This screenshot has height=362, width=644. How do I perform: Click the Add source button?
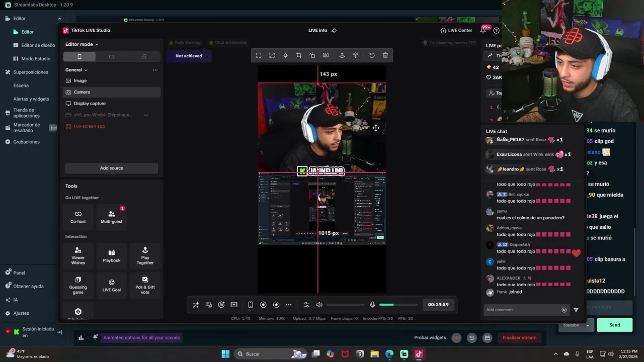pos(112,168)
